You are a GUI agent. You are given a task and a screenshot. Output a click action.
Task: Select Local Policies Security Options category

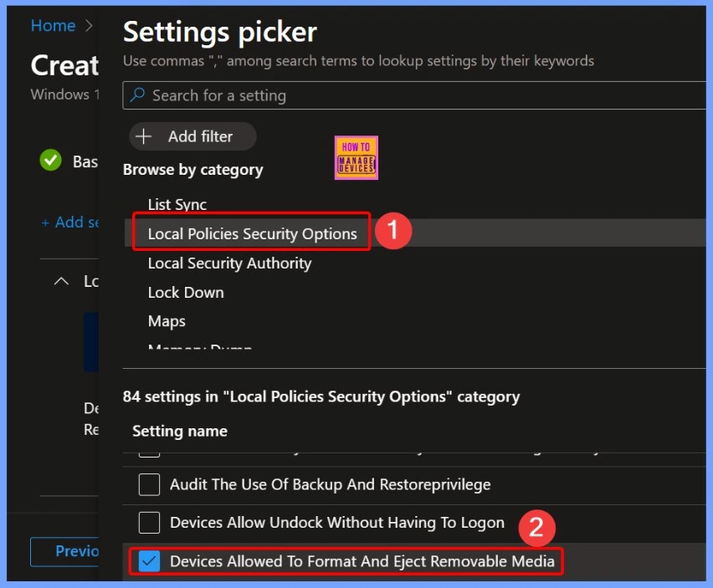252,233
